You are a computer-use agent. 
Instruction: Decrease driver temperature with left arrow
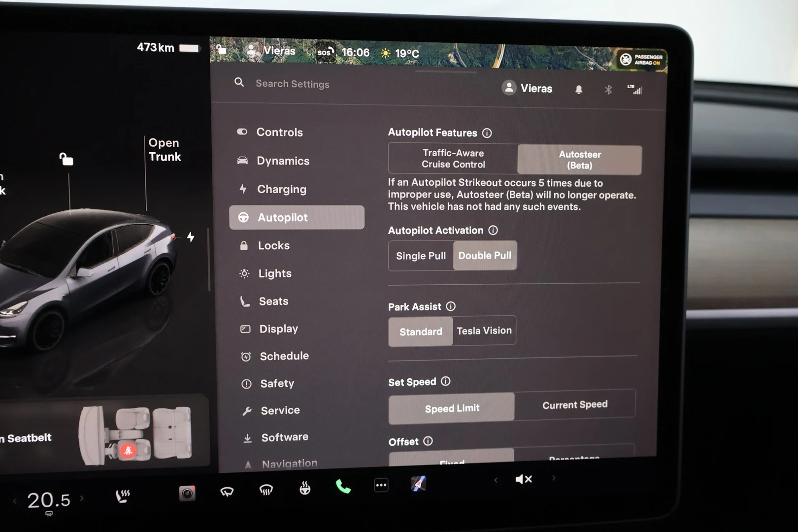click(15, 501)
